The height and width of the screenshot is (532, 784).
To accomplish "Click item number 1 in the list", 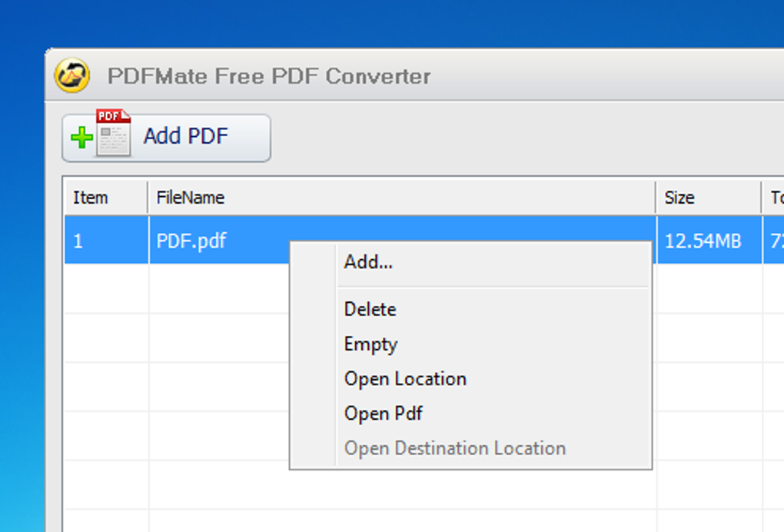I will tap(78, 241).
